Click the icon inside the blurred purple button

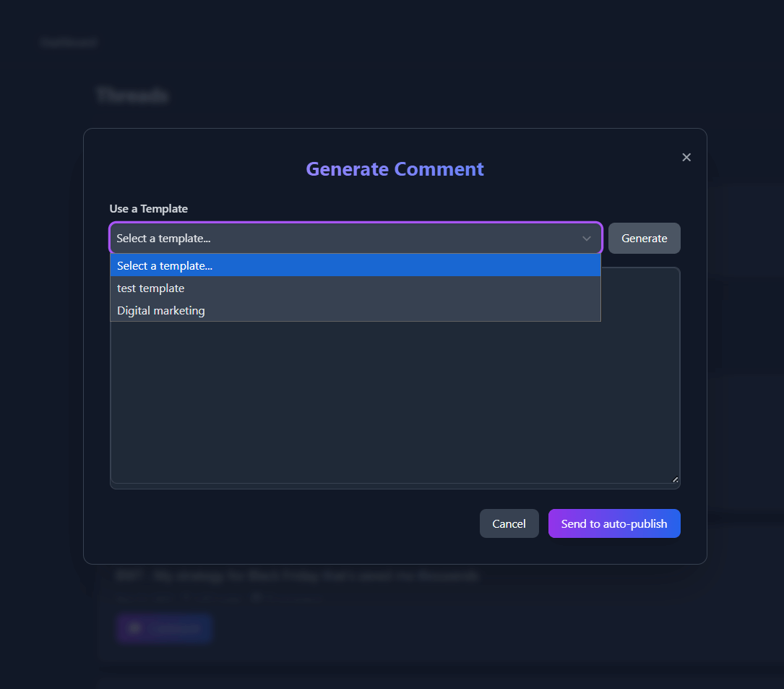coord(134,628)
